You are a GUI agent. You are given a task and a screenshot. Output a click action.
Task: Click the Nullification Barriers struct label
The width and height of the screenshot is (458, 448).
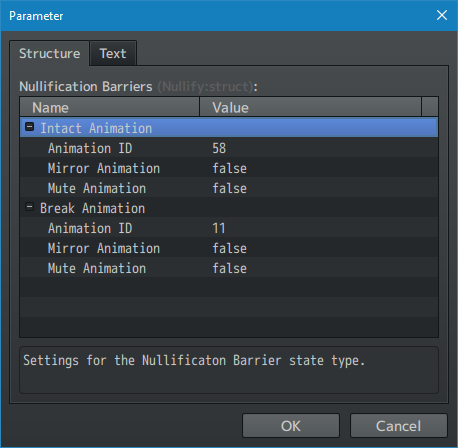coord(138,87)
